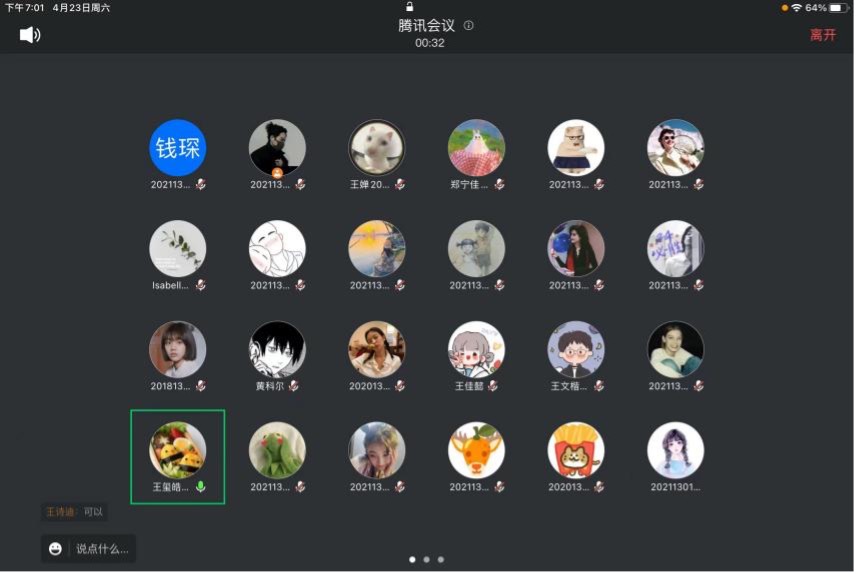The height and width of the screenshot is (574, 858).
Task: Tap the 说点什么 chat input field
Action: coord(101,548)
